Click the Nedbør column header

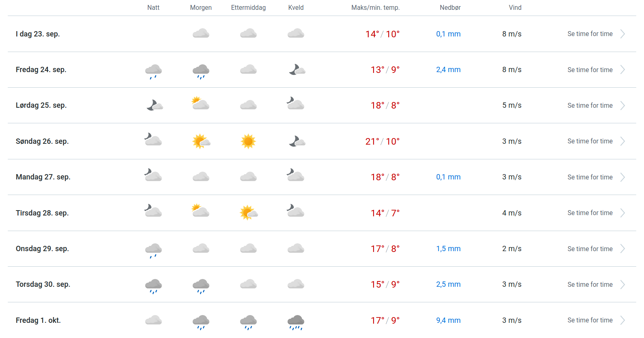(450, 8)
